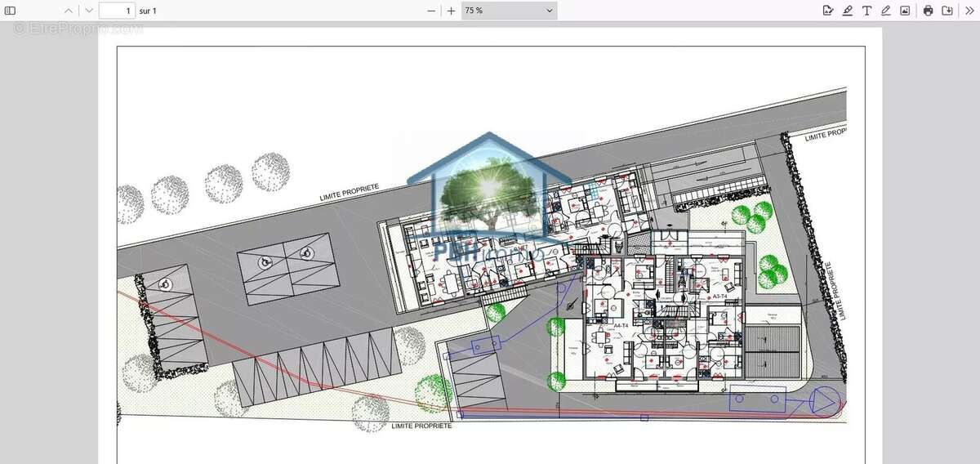Click the top LIMITE PROPRIETE label
Screen dimensions: 980x464
click(x=350, y=193)
